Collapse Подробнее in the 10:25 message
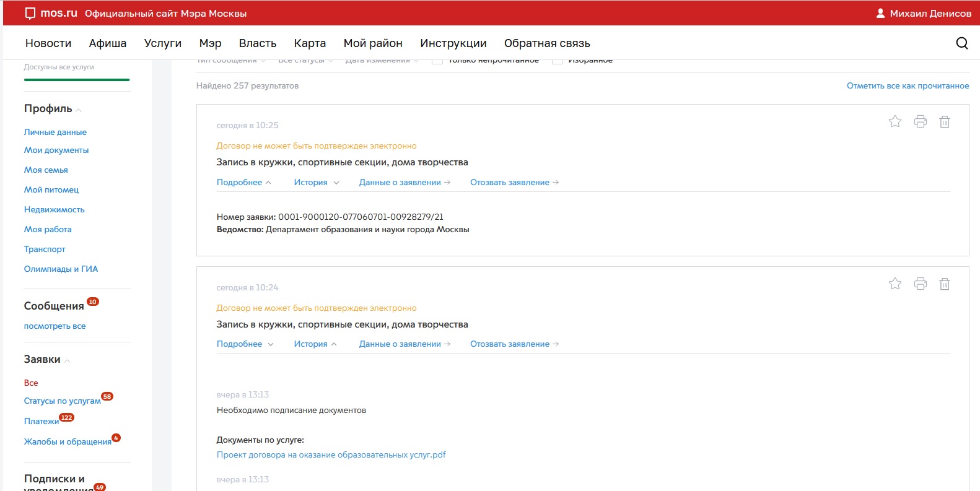The image size is (980, 491). 243,183
